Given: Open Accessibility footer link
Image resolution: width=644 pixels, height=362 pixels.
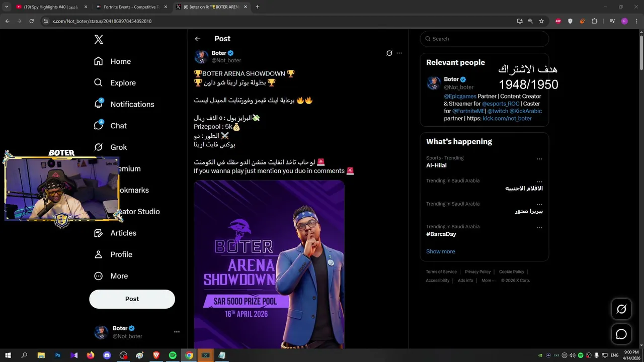Looking at the screenshot, I should tap(437, 281).
